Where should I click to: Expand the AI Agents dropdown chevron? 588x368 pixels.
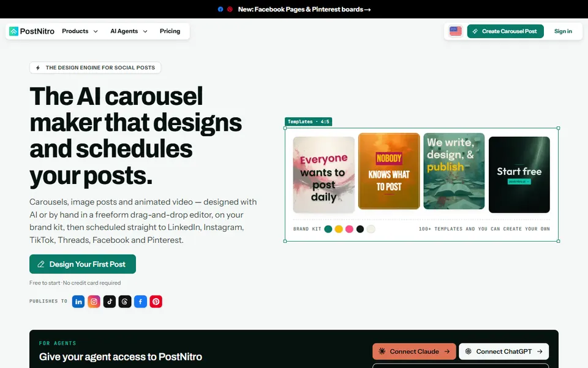pos(145,31)
